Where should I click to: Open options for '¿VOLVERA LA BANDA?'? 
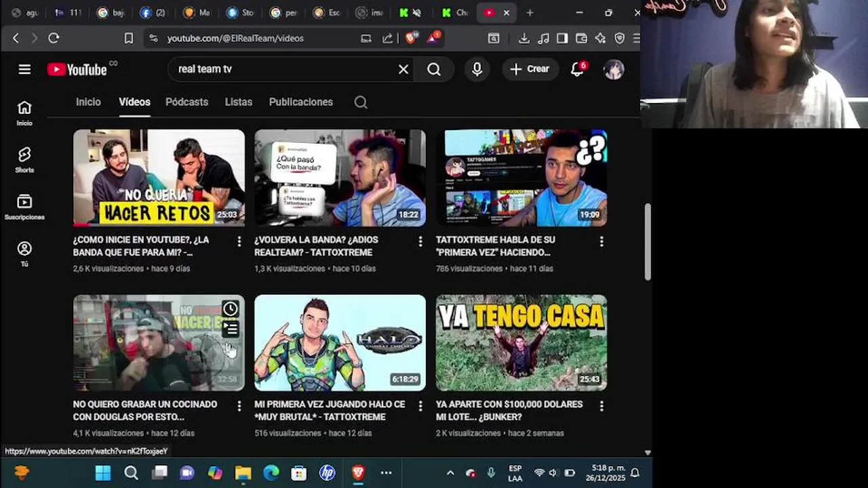[420, 241]
